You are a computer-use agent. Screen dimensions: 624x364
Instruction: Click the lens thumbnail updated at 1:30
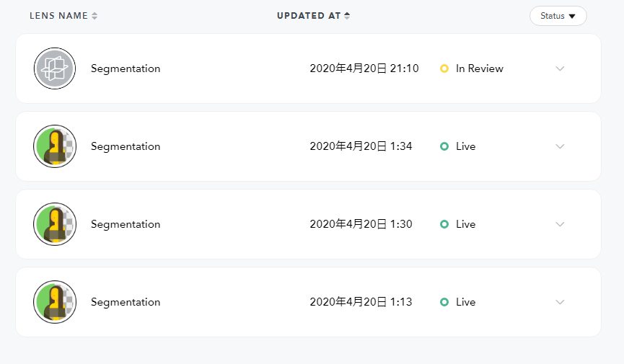pyautogui.click(x=55, y=224)
